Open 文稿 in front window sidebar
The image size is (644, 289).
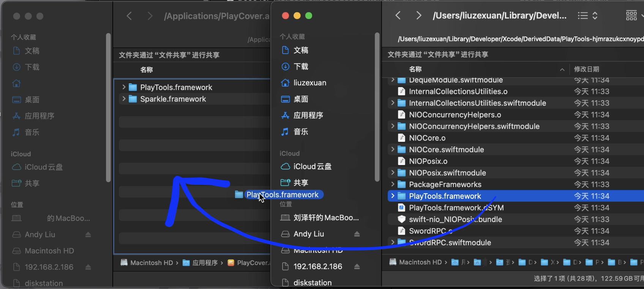301,50
